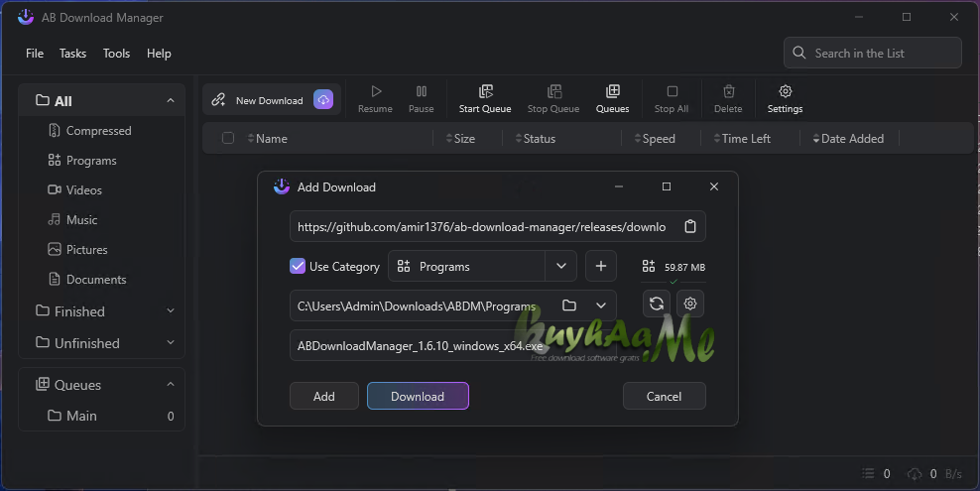Sort list by Status column
This screenshot has height=491, width=980.
[536, 139]
